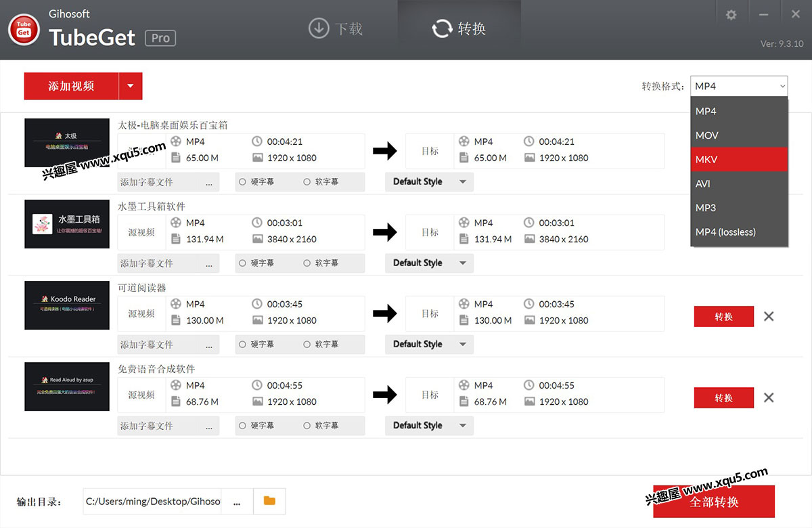Select the 太极 video thumbnail
This screenshot has height=528, width=812.
click(x=67, y=143)
